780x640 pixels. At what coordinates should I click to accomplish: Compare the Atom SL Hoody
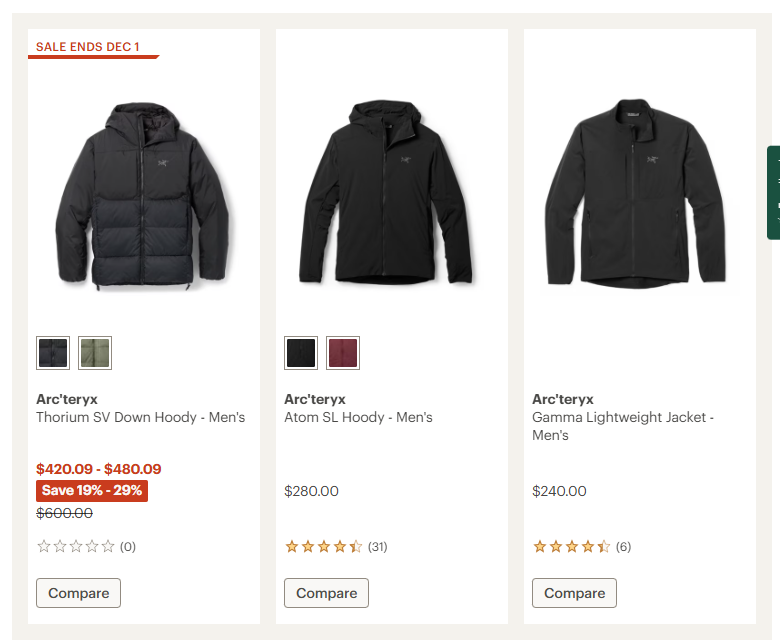tap(326, 593)
